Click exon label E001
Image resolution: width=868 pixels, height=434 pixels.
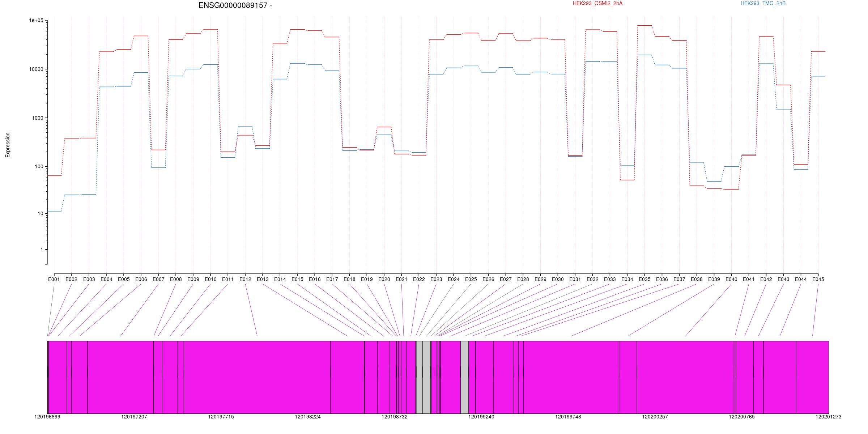54,279
